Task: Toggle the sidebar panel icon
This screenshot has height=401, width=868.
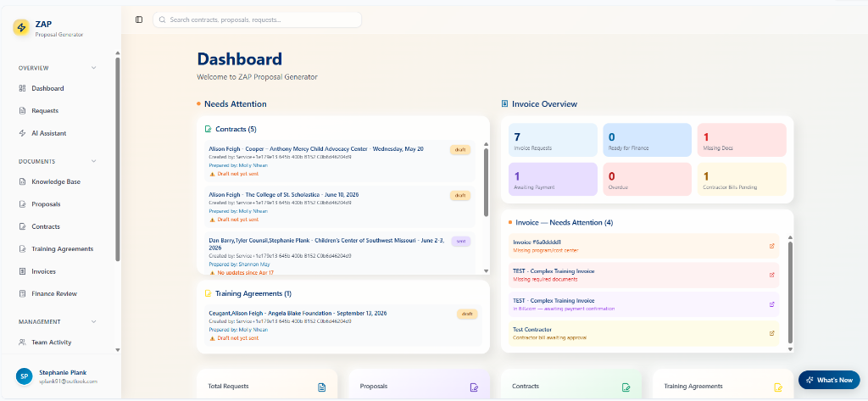Action: pyautogui.click(x=139, y=19)
